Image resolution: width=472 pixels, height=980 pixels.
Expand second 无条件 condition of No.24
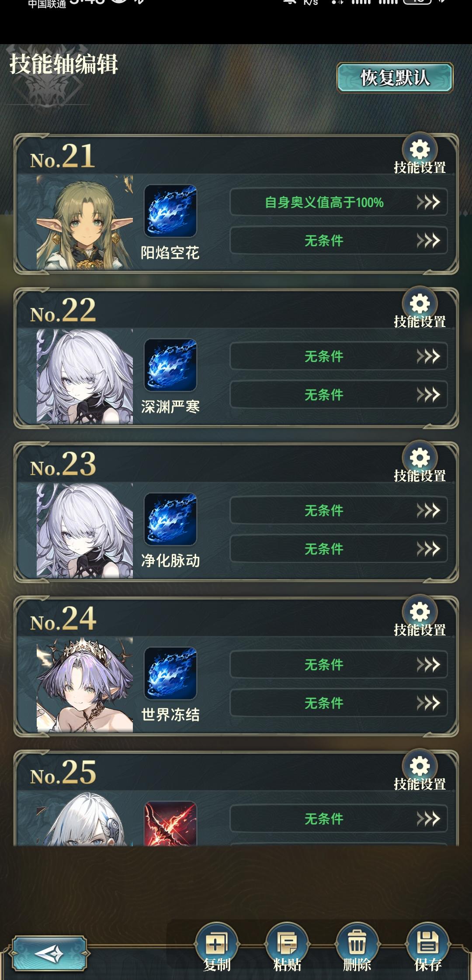point(339,703)
